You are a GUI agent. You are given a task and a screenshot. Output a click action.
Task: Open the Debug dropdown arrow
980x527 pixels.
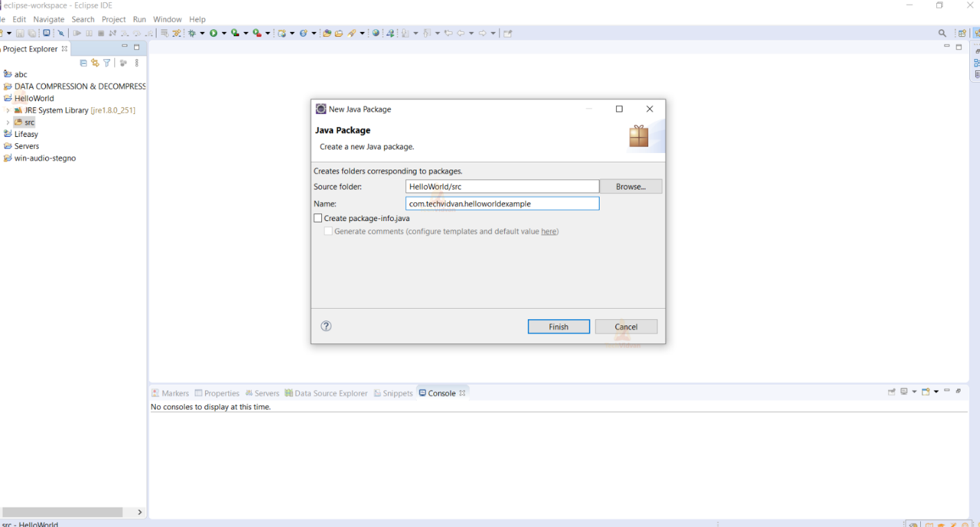(x=202, y=33)
